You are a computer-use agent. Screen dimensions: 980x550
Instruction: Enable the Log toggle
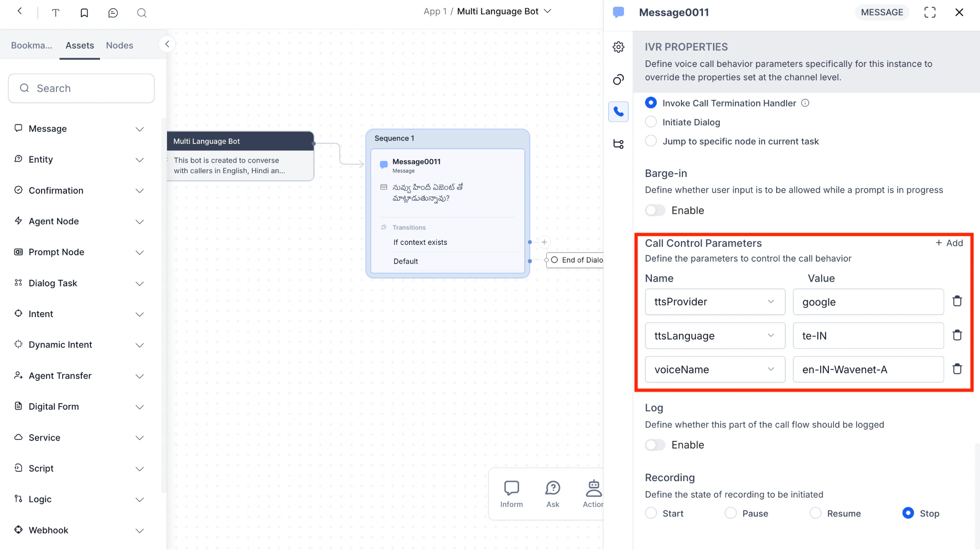[655, 445]
